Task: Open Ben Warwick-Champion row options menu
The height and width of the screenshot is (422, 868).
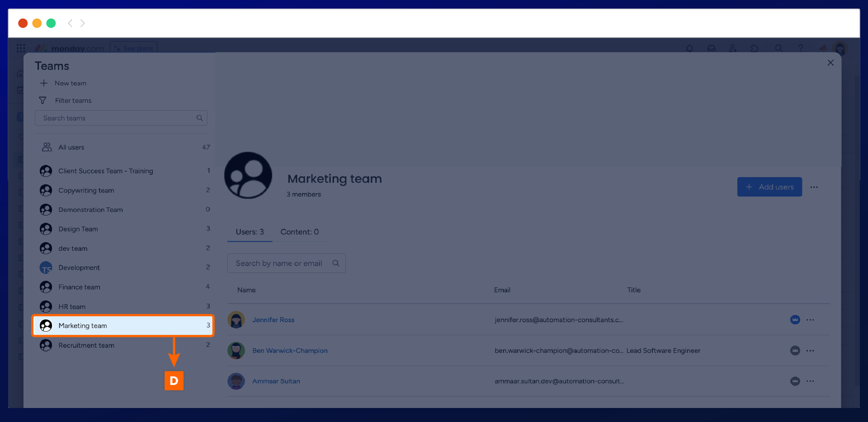Action: (810, 351)
